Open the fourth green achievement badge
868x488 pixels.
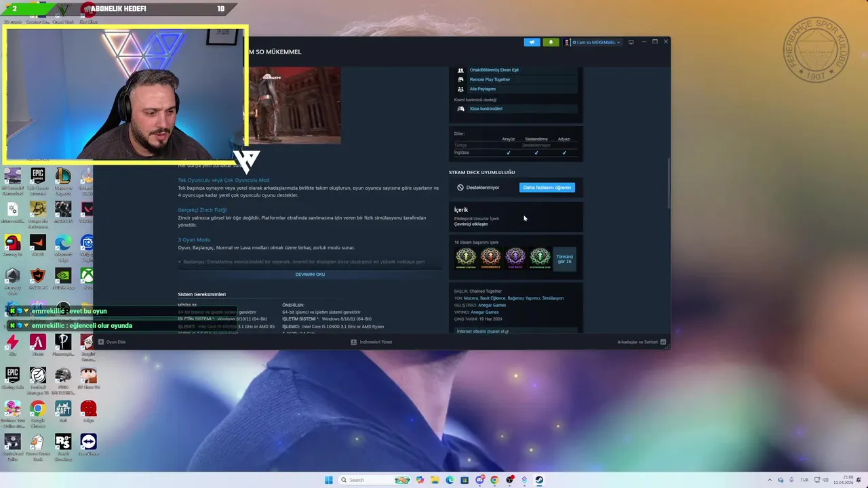click(x=540, y=258)
